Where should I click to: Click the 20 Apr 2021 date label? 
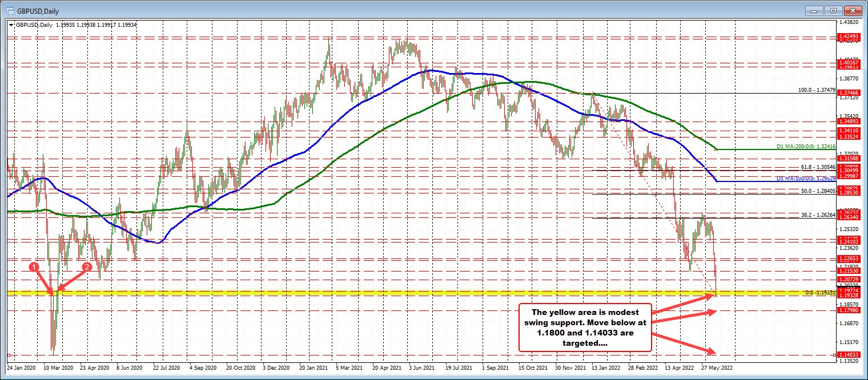387,369
